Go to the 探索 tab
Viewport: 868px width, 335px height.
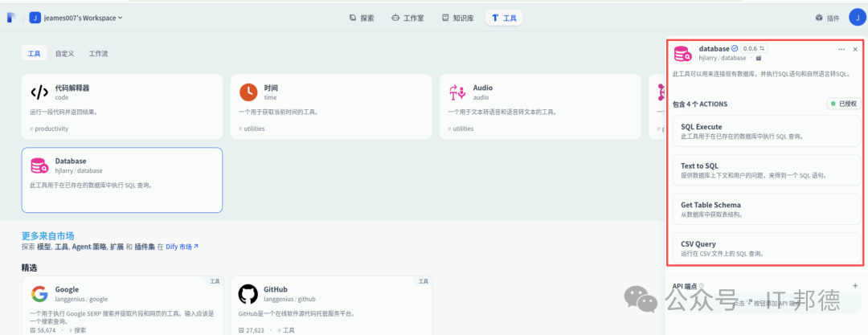click(362, 18)
